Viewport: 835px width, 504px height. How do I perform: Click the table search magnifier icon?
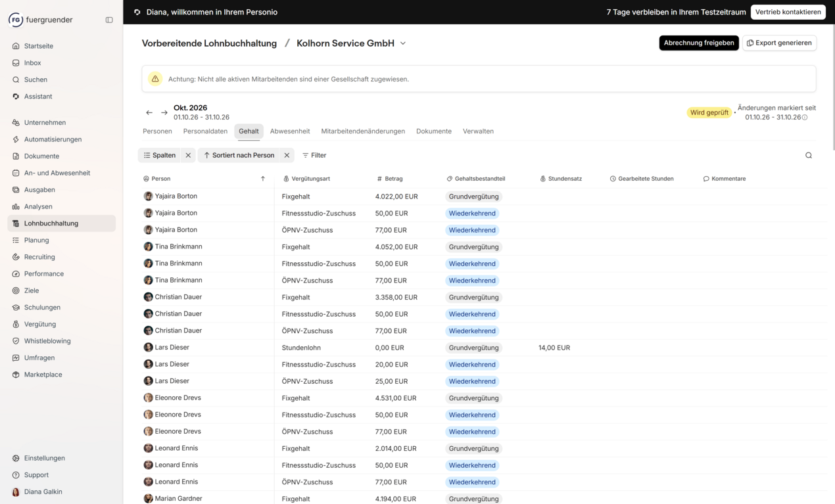pos(809,156)
